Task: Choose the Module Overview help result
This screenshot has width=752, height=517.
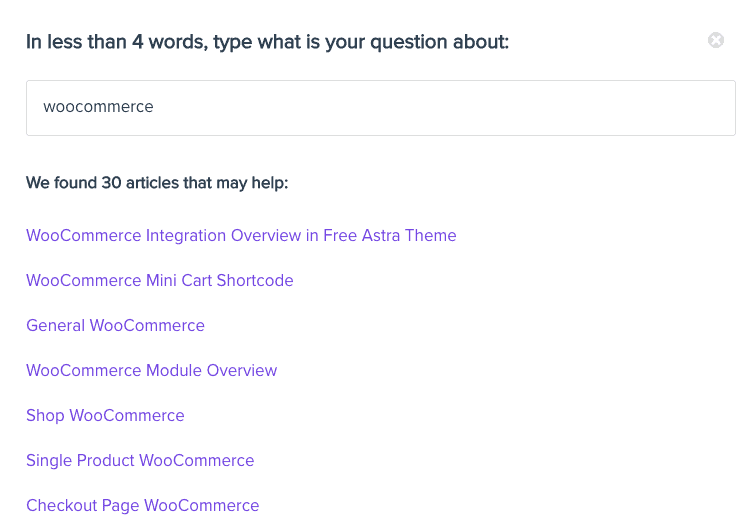Action: (x=151, y=371)
